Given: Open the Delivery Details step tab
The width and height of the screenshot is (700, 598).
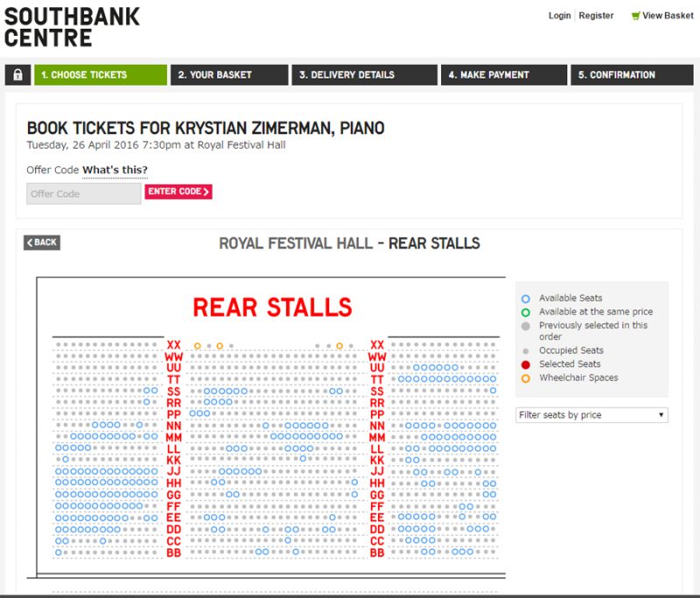Looking at the screenshot, I should (364, 74).
